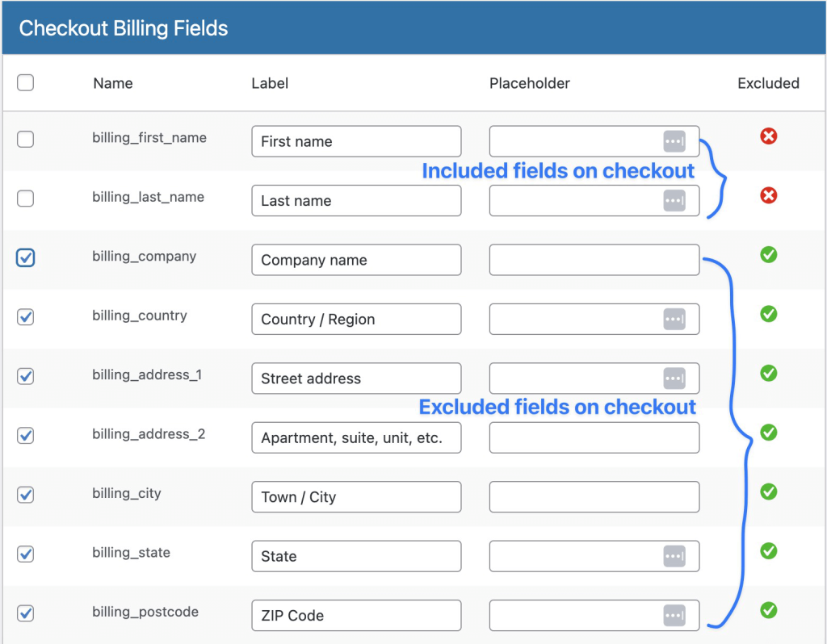The height and width of the screenshot is (644, 827).
Task: Click the dots icon in Country / Region placeholder
Action: pyautogui.click(x=674, y=319)
